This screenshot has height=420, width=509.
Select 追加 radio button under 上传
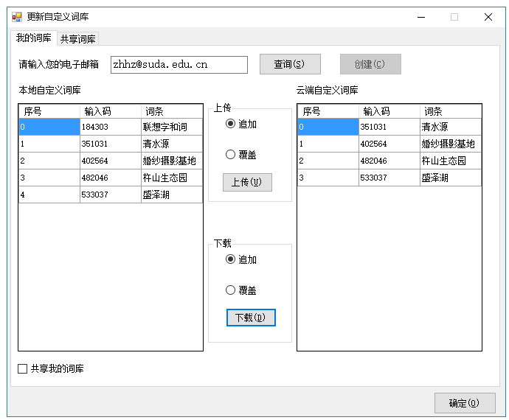tap(231, 124)
